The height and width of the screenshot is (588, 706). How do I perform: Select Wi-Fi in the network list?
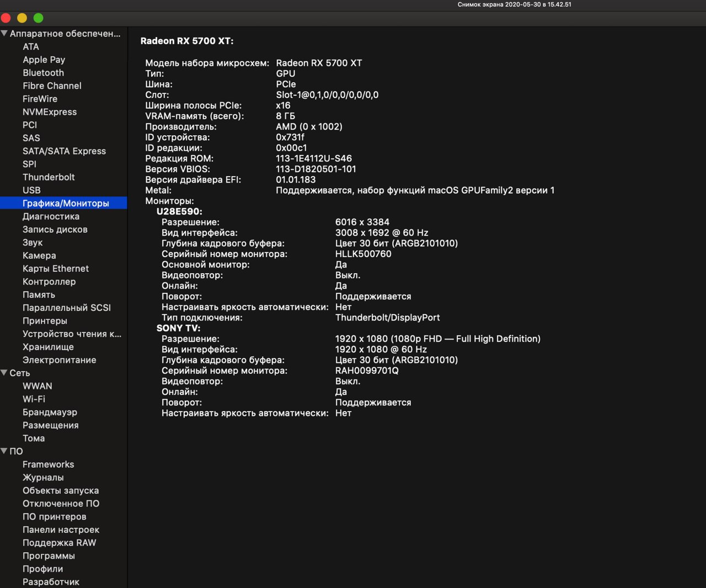(x=34, y=399)
